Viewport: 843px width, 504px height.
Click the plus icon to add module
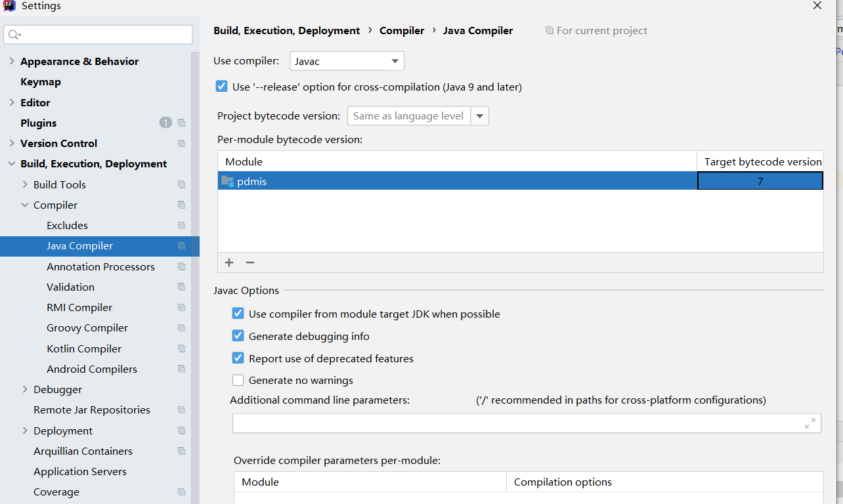229,262
